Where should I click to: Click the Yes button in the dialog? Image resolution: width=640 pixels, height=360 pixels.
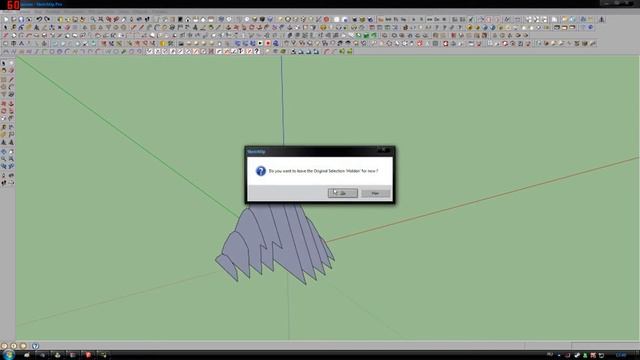point(343,193)
